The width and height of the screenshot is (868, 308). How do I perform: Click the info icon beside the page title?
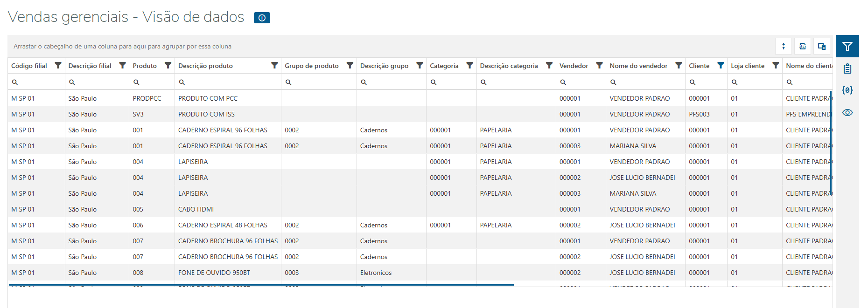tap(262, 18)
